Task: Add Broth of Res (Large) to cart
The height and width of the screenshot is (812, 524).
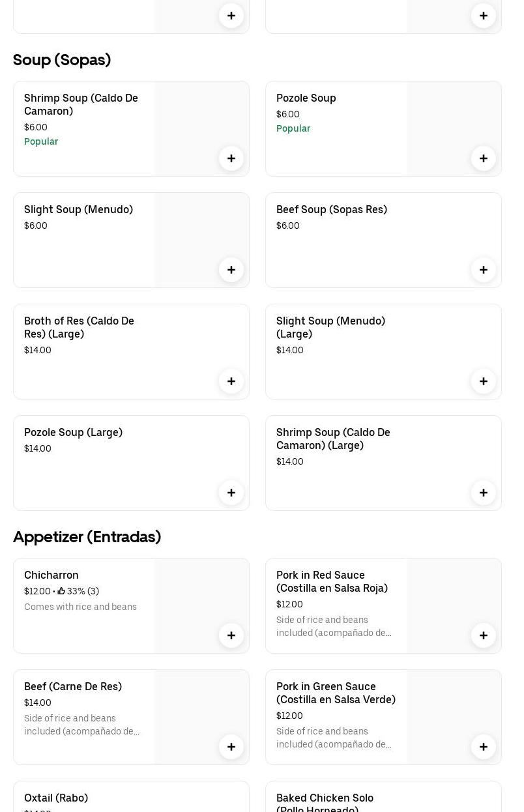Action: click(x=231, y=381)
